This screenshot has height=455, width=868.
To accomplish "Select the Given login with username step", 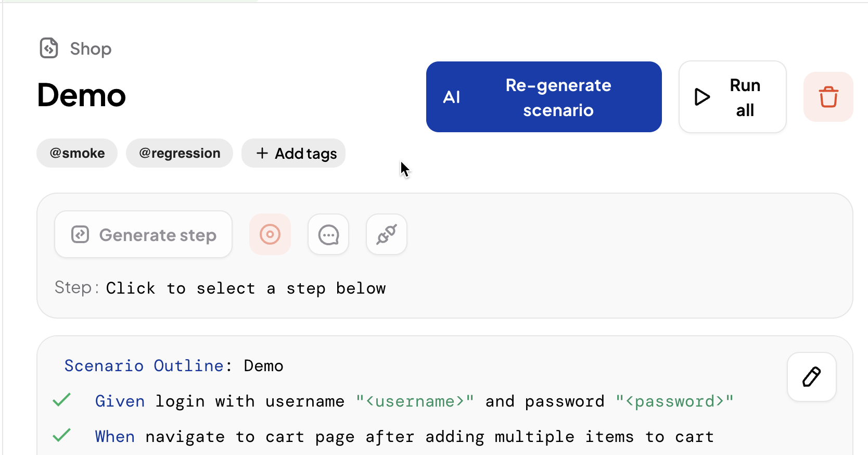I will point(414,401).
